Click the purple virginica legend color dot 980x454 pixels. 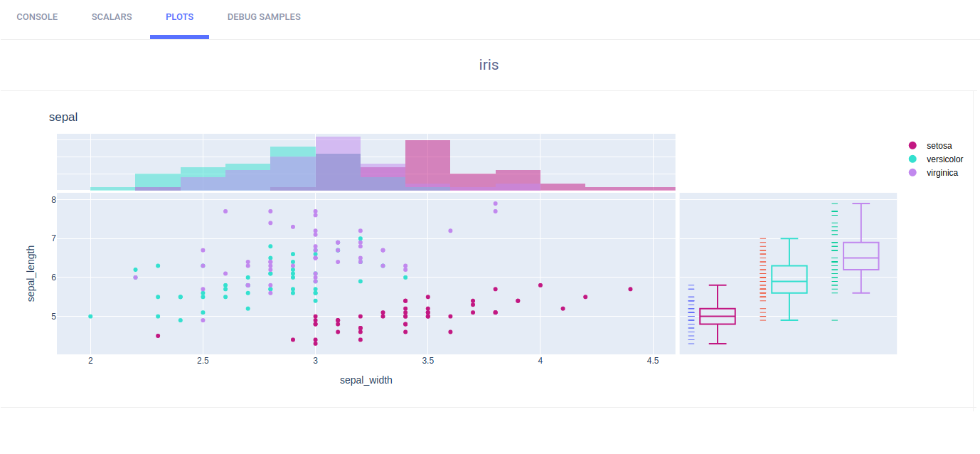913,173
